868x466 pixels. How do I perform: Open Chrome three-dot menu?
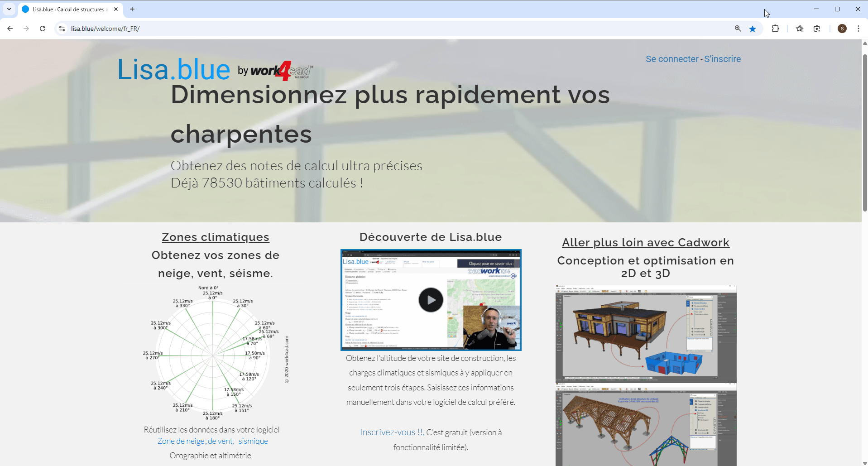pos(858,29)
